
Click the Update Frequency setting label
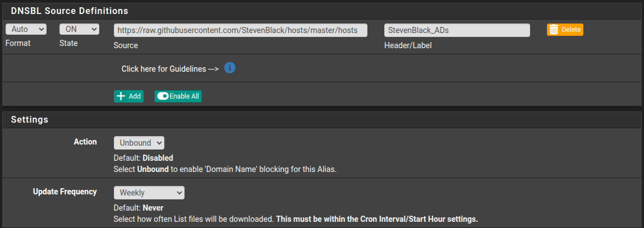tap(65, 192)
